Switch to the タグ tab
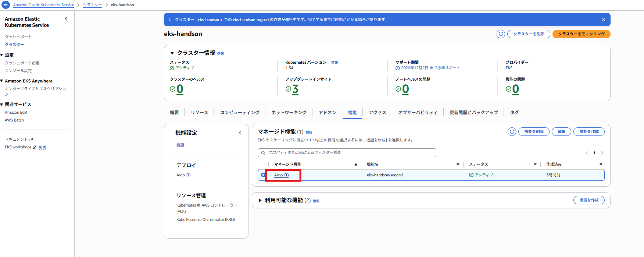The height and width of the screenshot is (257, 644). click(x=514, y=112)
